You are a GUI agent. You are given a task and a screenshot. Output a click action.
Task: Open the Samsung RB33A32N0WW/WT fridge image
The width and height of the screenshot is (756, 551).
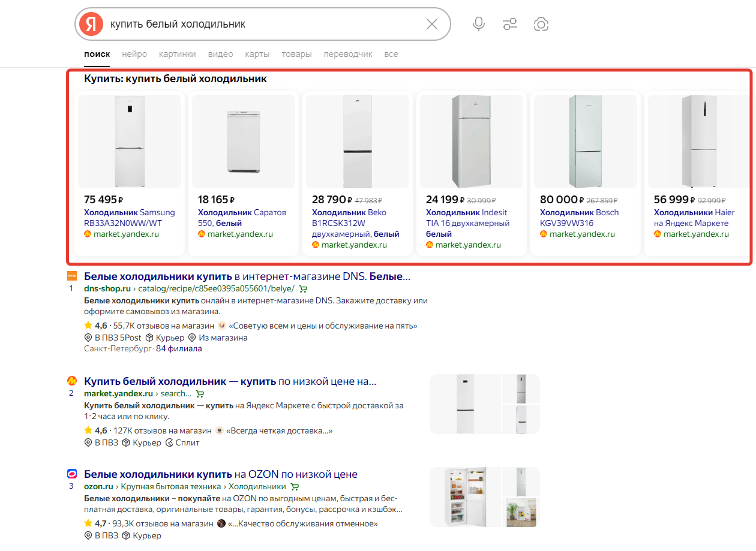click(130, 141)
